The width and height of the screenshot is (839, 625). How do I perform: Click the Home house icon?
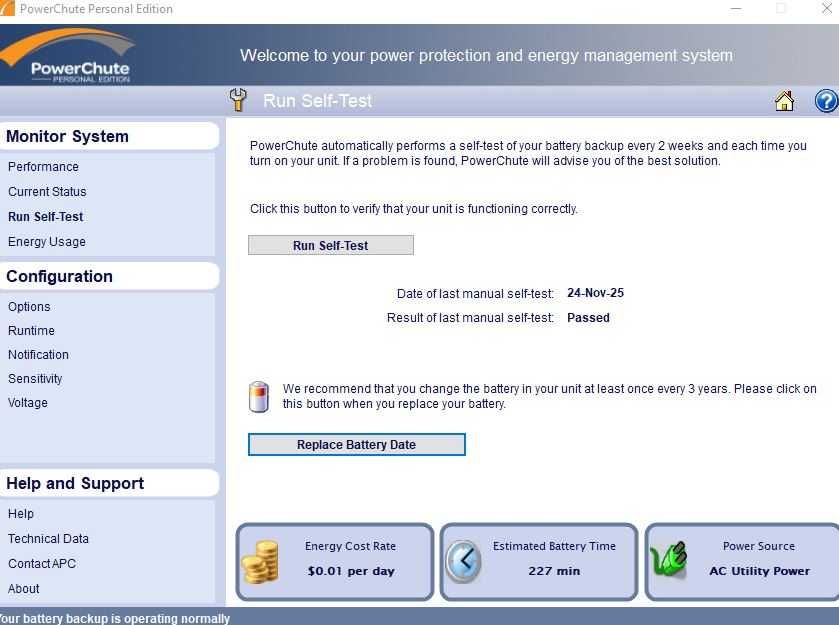[x=784, y=101]
